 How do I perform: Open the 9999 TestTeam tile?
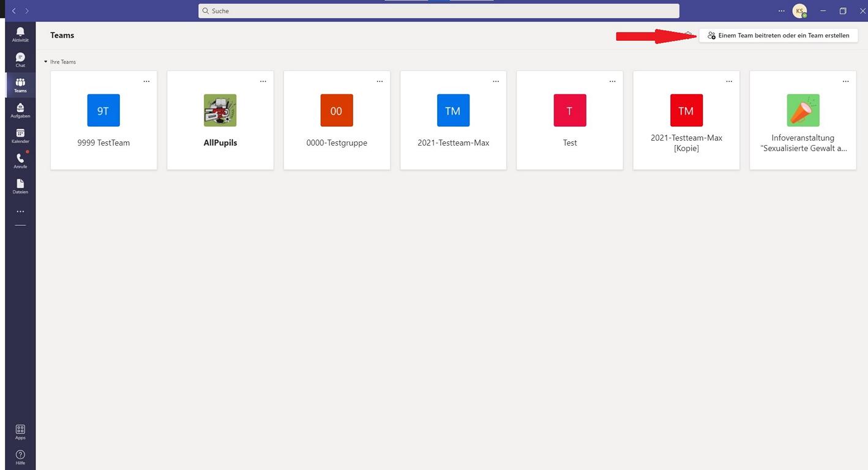(x=103, y=121)
